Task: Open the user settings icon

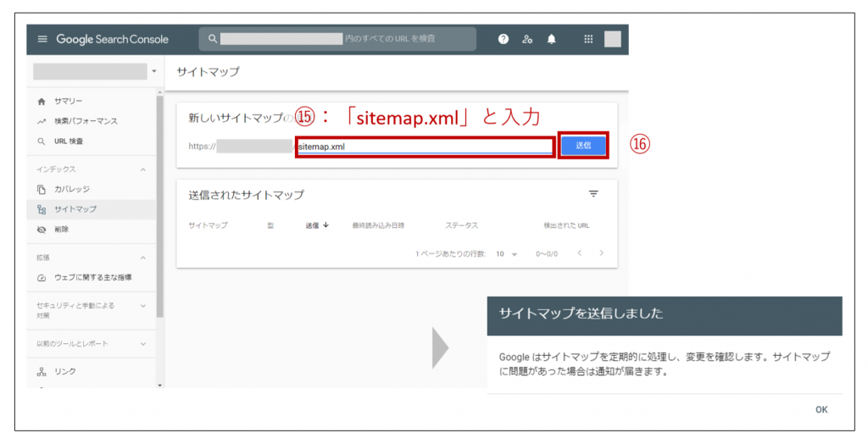Action: (x=527, y=39)
